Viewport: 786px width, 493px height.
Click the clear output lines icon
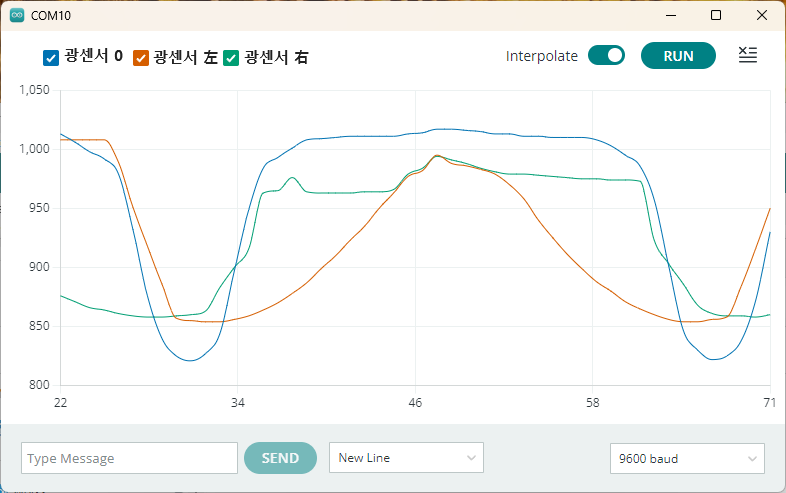[x=747, y=55]
